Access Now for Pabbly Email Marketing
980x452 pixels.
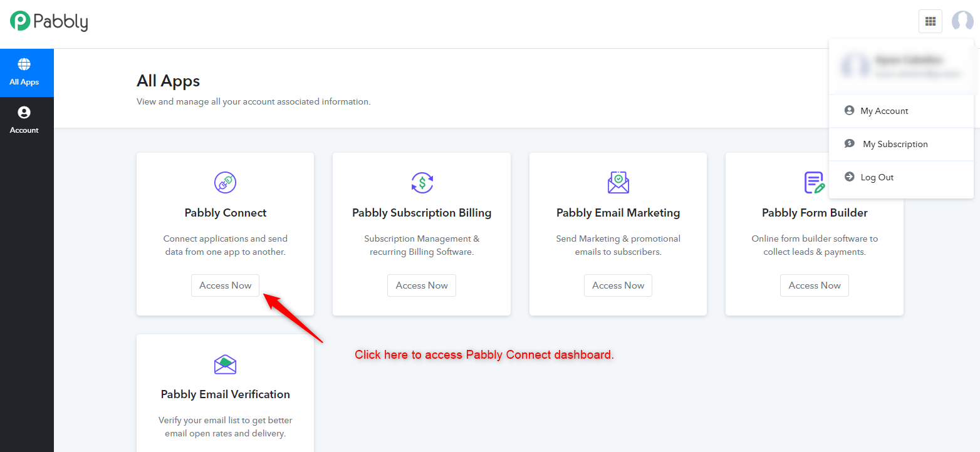coord(618,285)
